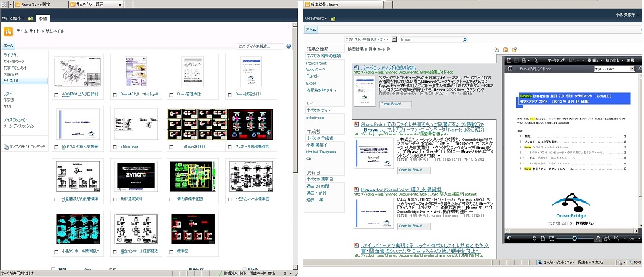Click the rotate icon in Brava bottom toolbar
The image size is (644, 277).
click(x=535, y=238)
